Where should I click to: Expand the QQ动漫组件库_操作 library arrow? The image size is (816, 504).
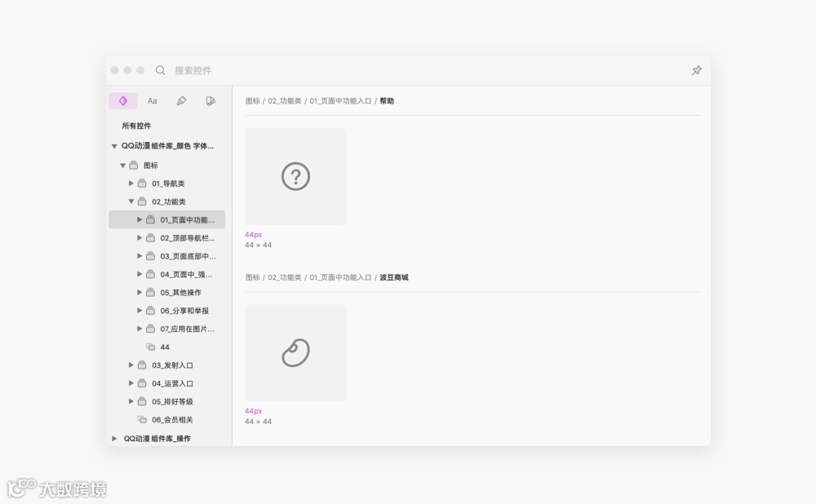[x=114, y=439]
